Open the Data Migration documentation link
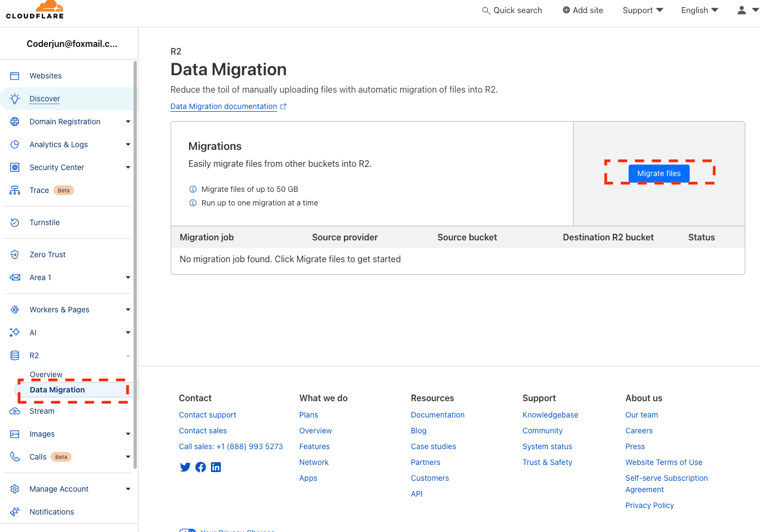Viewport: 760px width, 532px height. click(224, 106)
